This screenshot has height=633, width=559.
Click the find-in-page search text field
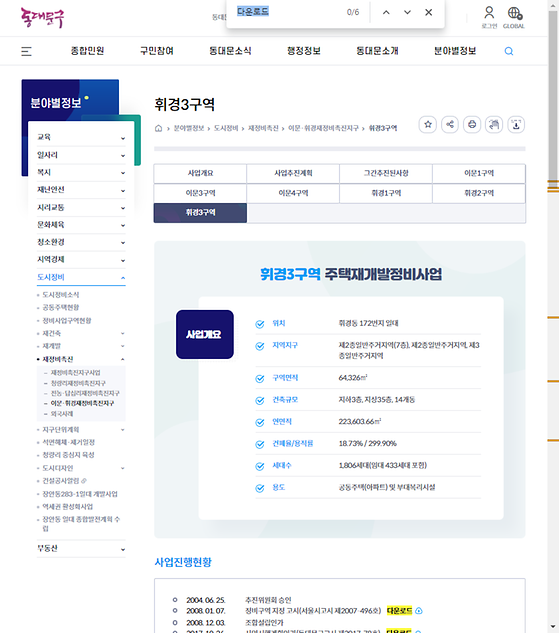click(287, 12)
